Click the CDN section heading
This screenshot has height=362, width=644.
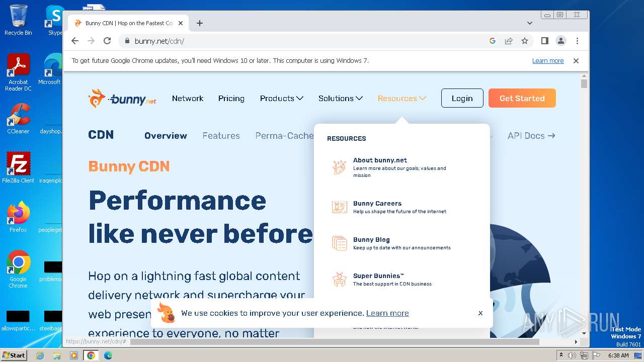101,135
